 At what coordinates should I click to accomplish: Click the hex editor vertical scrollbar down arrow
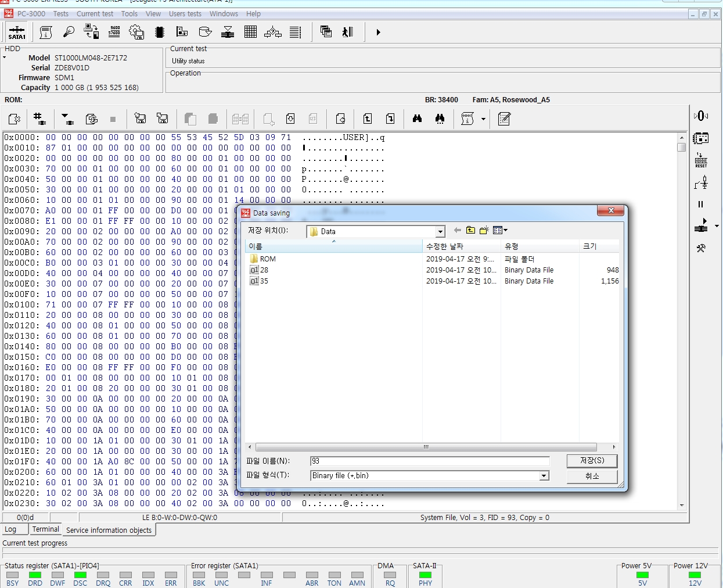[682, 505]
